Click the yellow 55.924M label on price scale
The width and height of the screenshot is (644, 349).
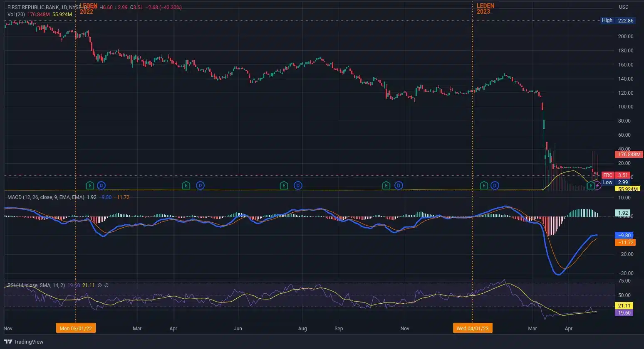click(x=627, y=189)
